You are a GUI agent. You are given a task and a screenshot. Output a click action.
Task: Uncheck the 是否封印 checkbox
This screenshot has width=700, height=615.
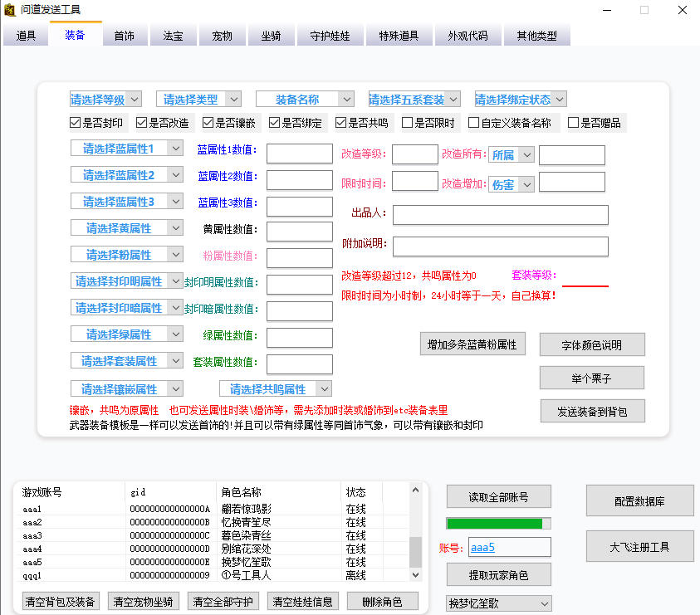click(x=76, y=123)
